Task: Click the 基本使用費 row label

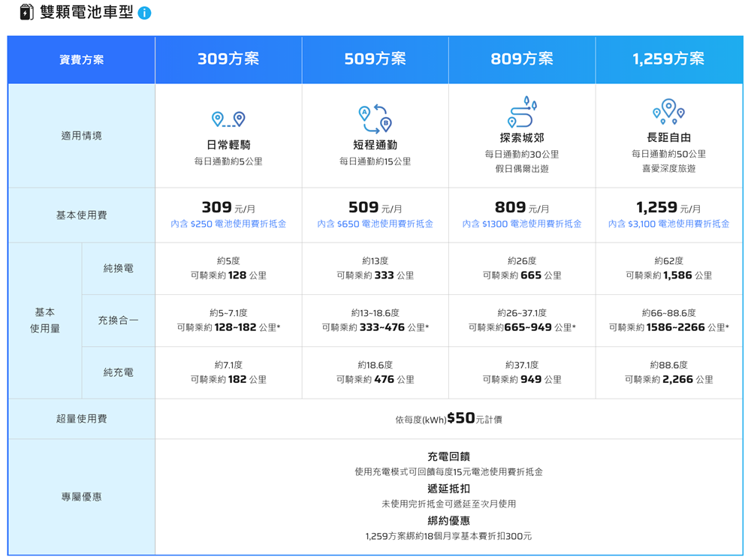Action: pyautogui.click(x=81, y=215)
